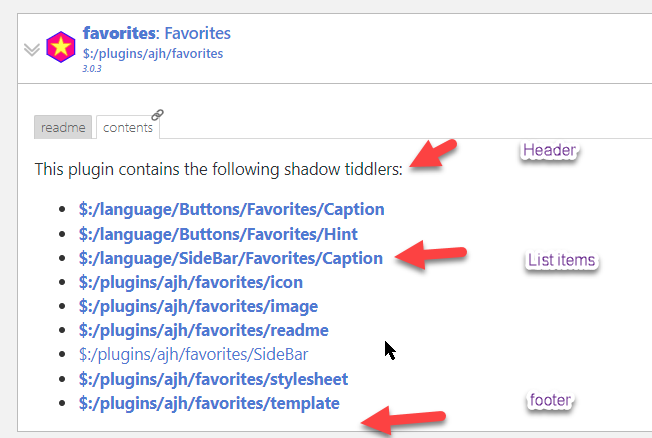Open $:/language/SideBar/Favorites/Caption link
652x438 pixels.
(231, 258)
